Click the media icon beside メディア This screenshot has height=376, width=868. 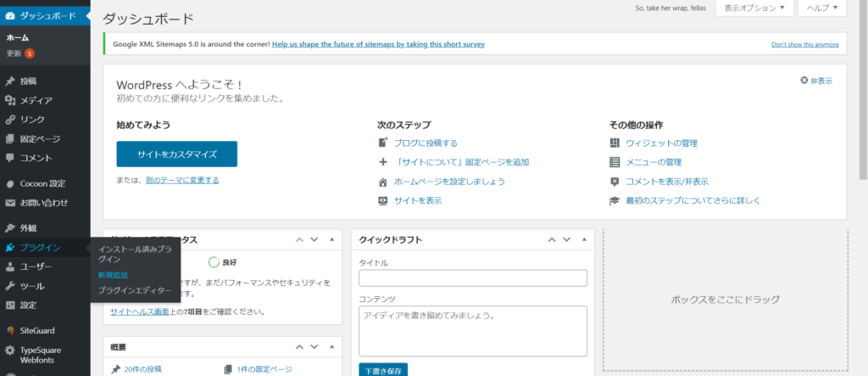pyautogui.click(x=9, y=100)
